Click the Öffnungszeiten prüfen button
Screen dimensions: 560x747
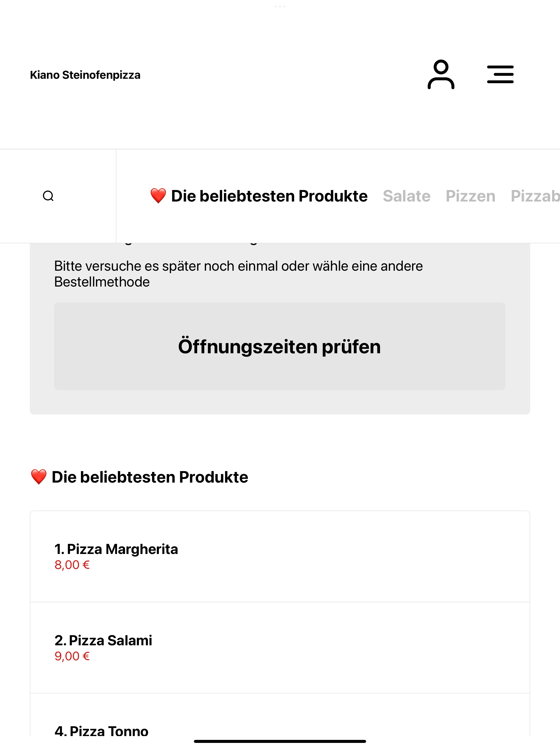coord(280,346)
